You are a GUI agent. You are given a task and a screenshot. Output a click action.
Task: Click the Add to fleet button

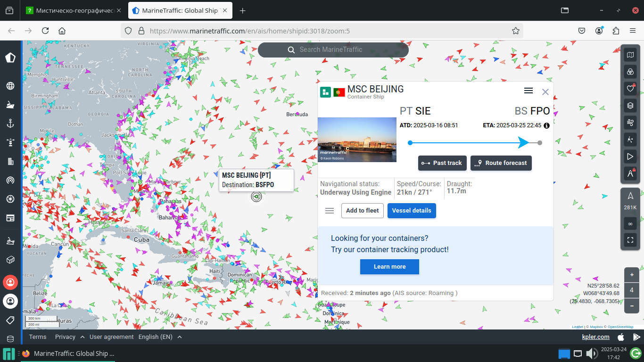click(362, 211)
